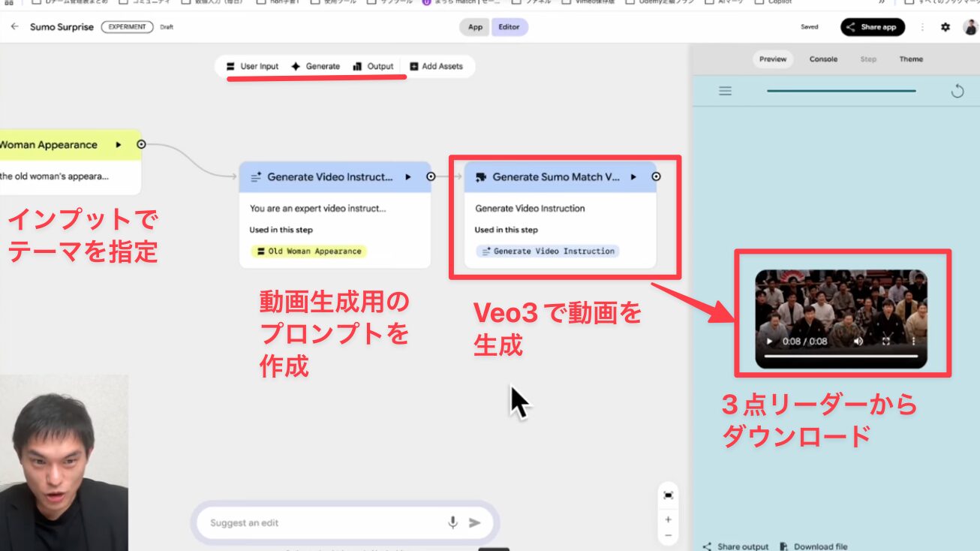Switch to App mode toggle
The image size is (980, 551).
pyautogui.click(x=475, y=27)
